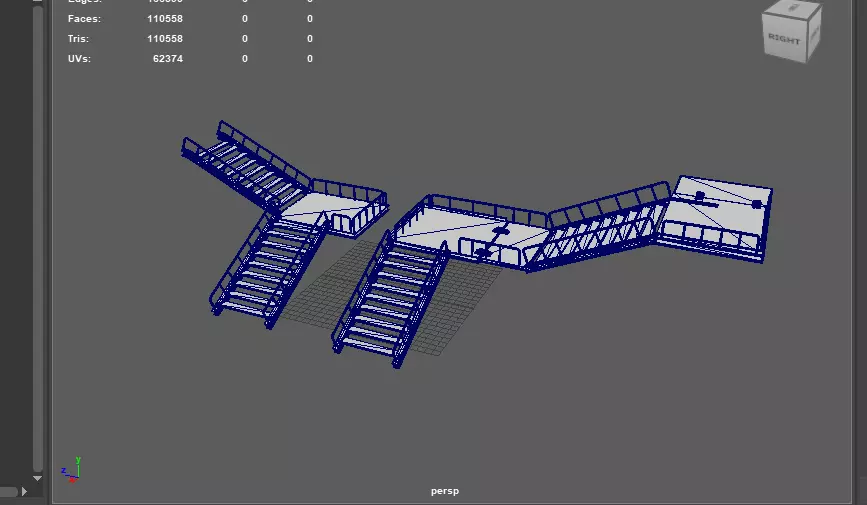Click the Faces count value 110558
This screenshot has width=867, height=505.
click(165, 19)
